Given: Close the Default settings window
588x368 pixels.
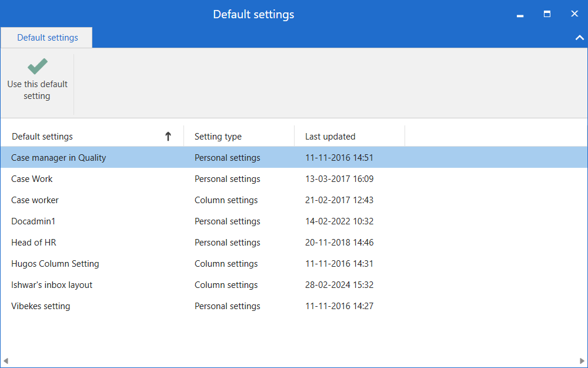Looking at the screenshot, I should pyautogui.click(x=574, y=14).
